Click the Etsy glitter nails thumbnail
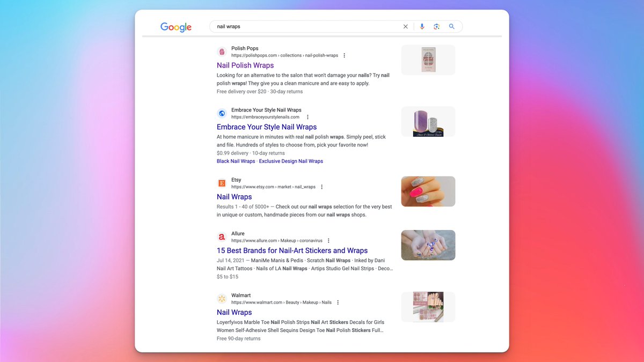Image resolution: width=644 pixels, height=362 pixels. (428, 191)
